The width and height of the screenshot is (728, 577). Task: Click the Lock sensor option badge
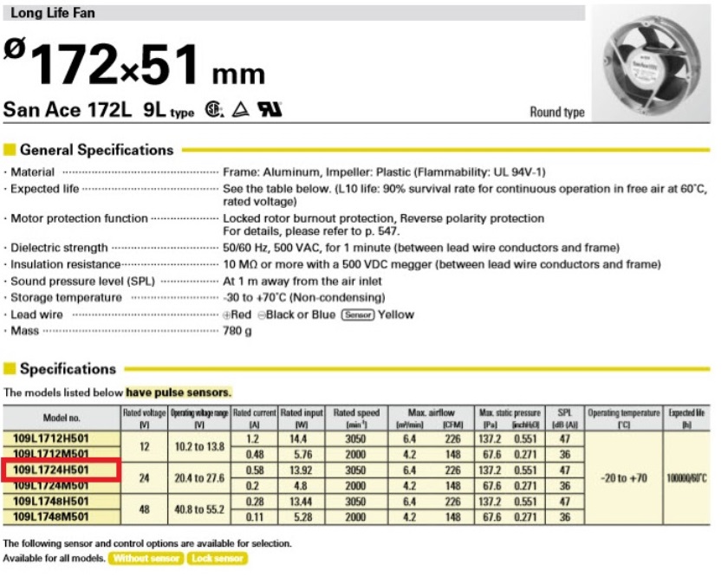[217, 559]
